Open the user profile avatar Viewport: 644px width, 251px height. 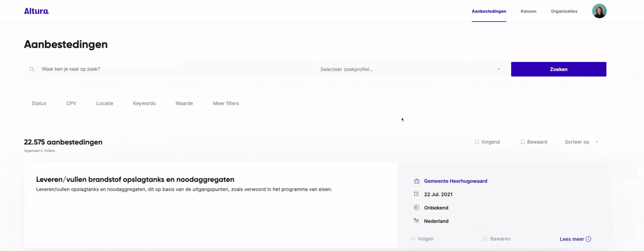599,11
